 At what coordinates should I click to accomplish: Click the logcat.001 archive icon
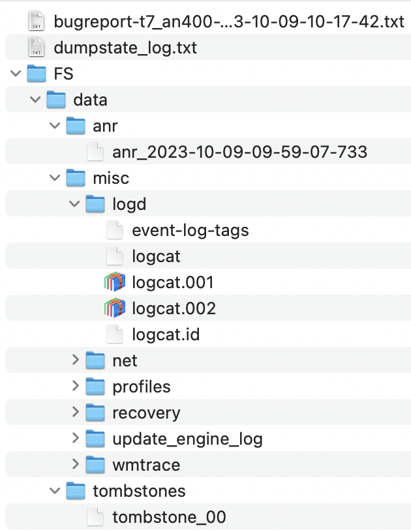point(115,282)
